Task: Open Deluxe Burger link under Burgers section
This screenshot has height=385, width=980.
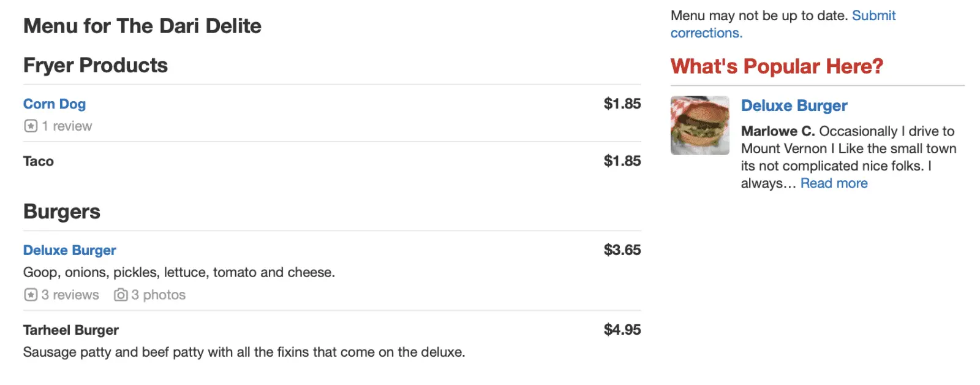Action: [x=70, y=250]
